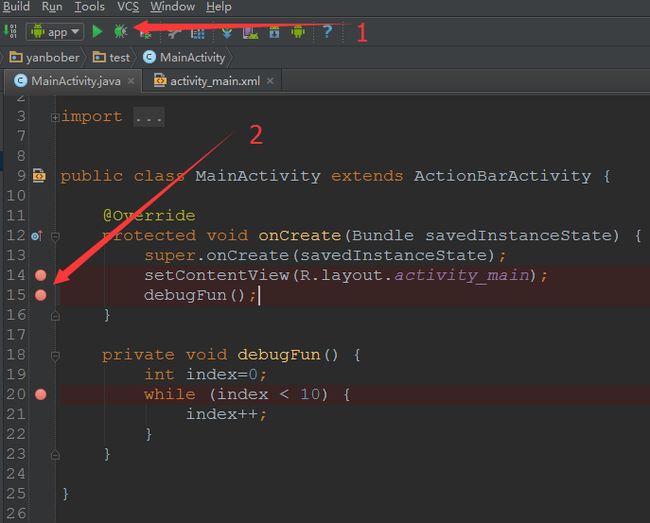The height and width of the screenshot is (523, 650).
Task: Open Project Structure from the toolbar
Action: (x=197, y=32)
